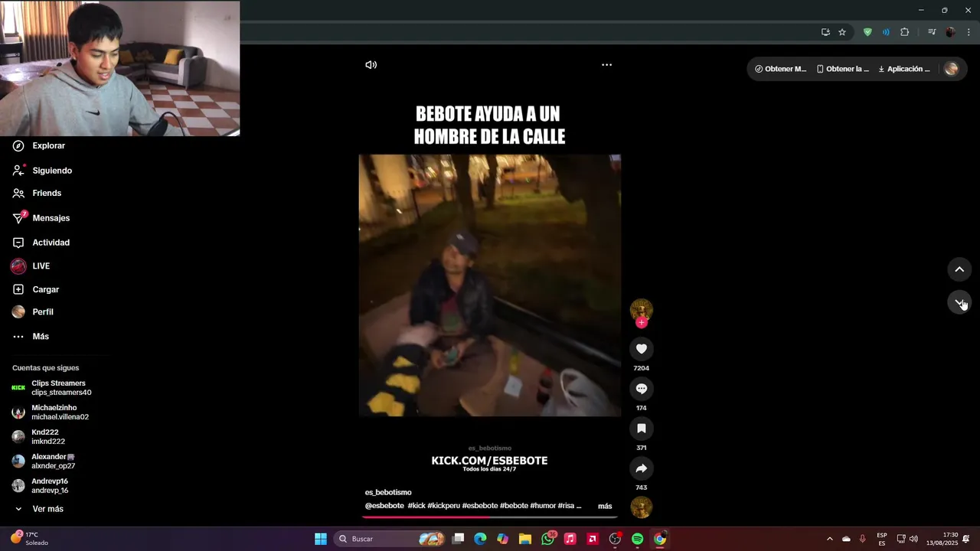
Task: Open the green shield ad blocker extension
Action: click(867, 32)
